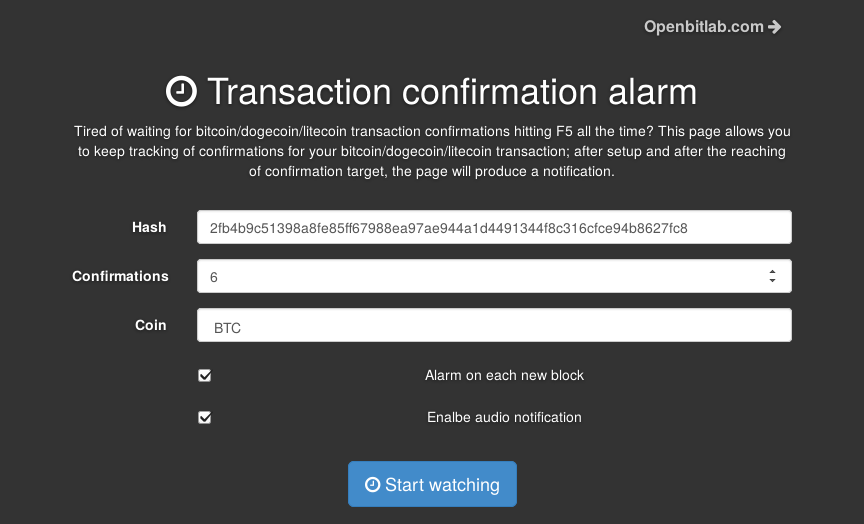Click the Hash field label
Viewport: 864px width, 524px height.
(x=149, y=227)
